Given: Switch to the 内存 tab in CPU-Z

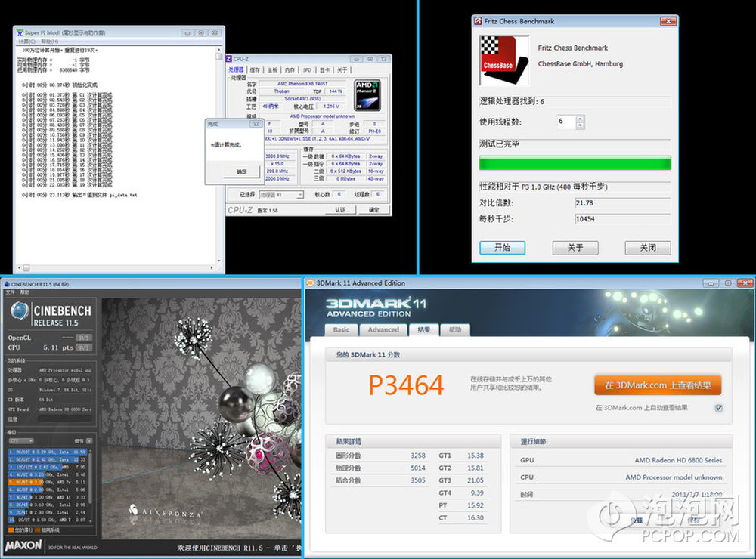Looking at the screenshot, I should point(290,69).
